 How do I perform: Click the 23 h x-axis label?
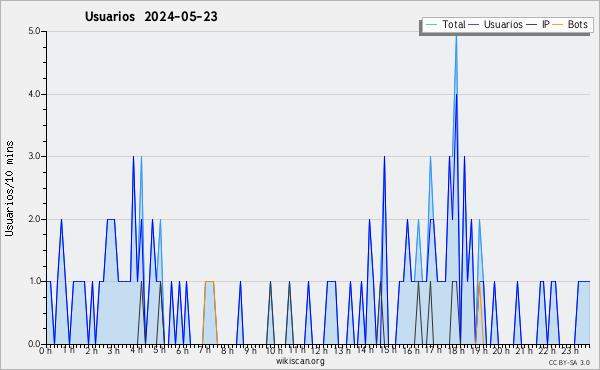coord(569,350)
